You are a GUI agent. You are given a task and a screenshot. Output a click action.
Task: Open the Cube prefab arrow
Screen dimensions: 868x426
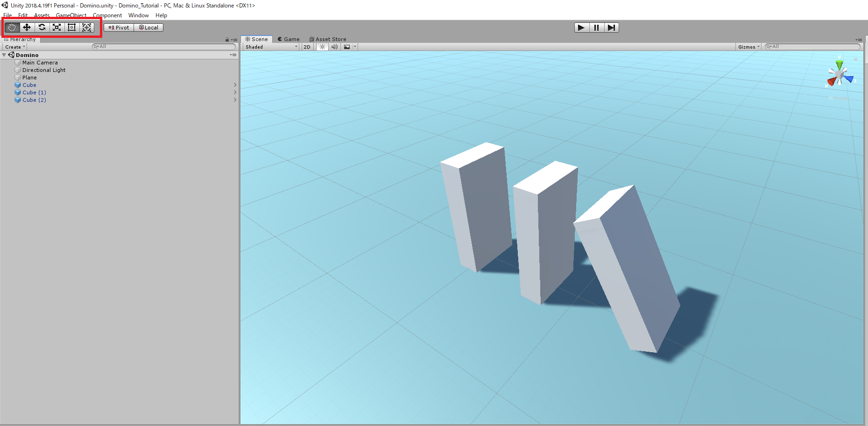coord(235,85)
